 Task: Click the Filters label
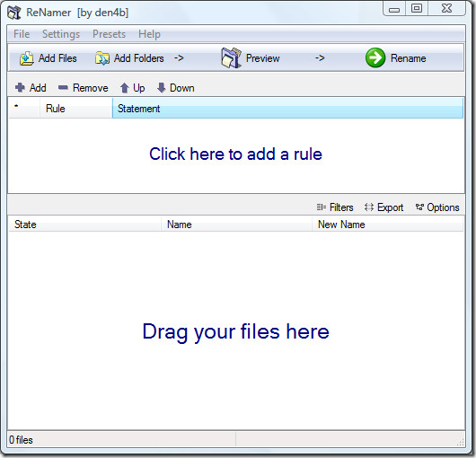point(341,207)
